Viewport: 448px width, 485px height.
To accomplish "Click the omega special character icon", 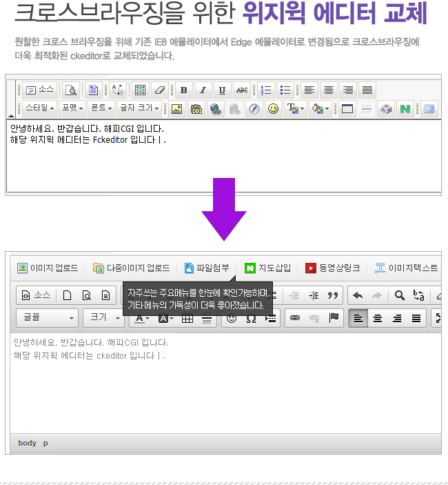I will pos(251,318).
